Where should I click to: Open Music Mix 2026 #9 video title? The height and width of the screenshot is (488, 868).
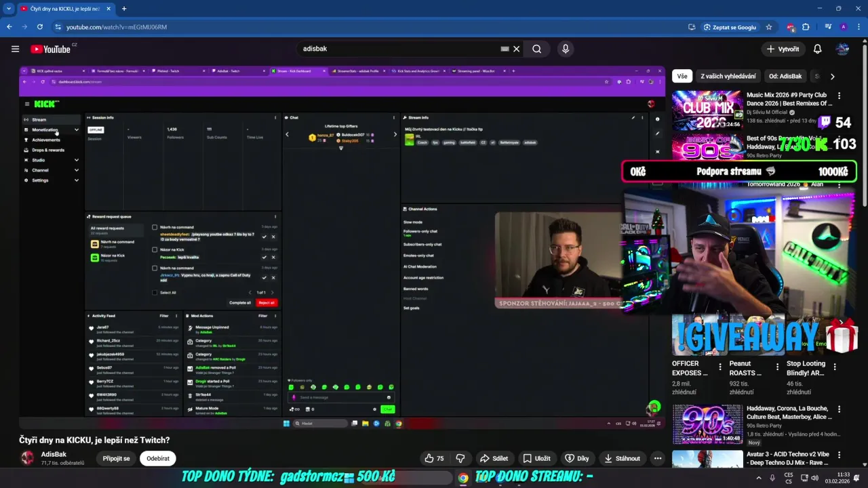click(789, 100)
